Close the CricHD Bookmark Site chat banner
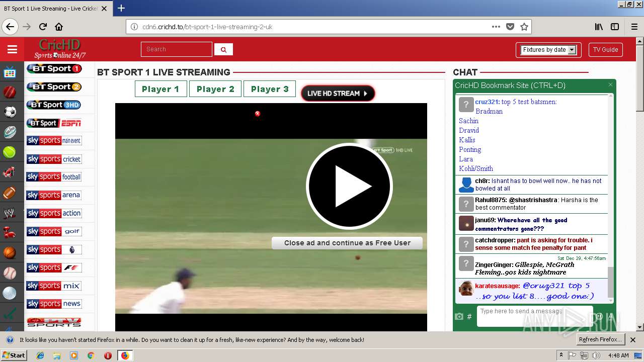Screen dimensions: 644x362 [610, 85]
